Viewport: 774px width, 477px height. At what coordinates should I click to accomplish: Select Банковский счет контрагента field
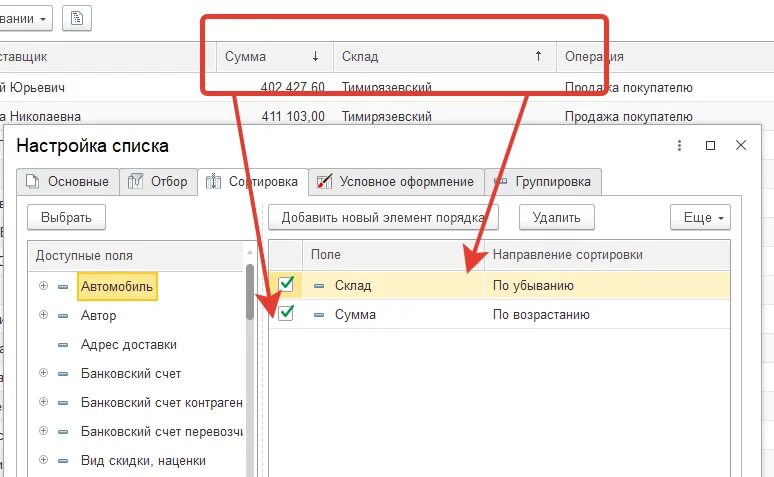click(x=161, y=402)
